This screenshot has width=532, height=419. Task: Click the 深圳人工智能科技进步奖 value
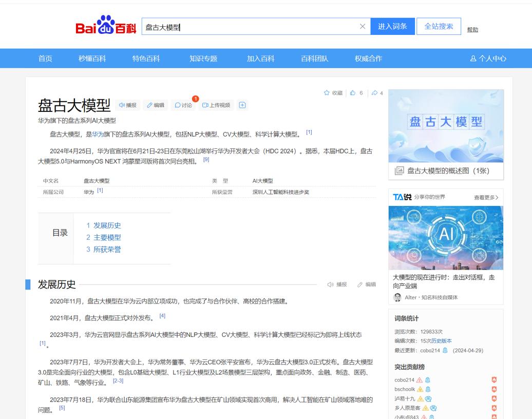280,192
